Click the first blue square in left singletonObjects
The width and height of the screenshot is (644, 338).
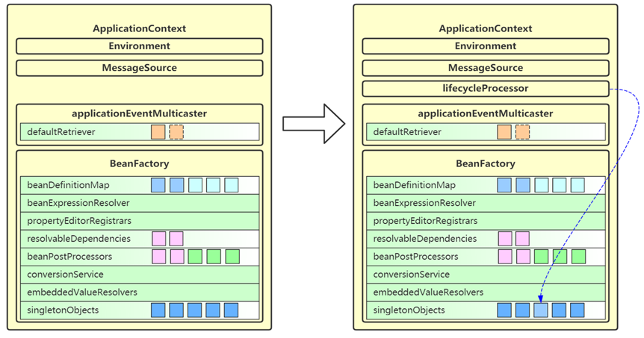click(158, 310)
